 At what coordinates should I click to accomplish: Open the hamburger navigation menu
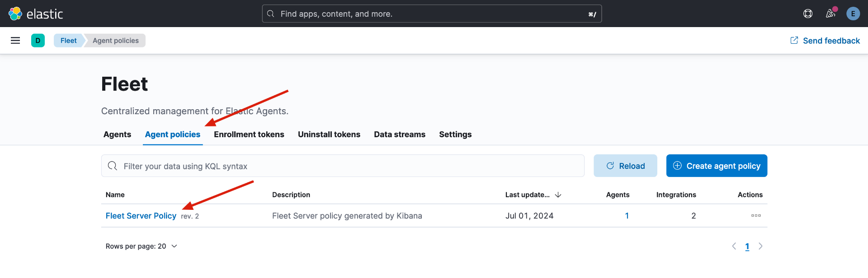tap(15, 41)
